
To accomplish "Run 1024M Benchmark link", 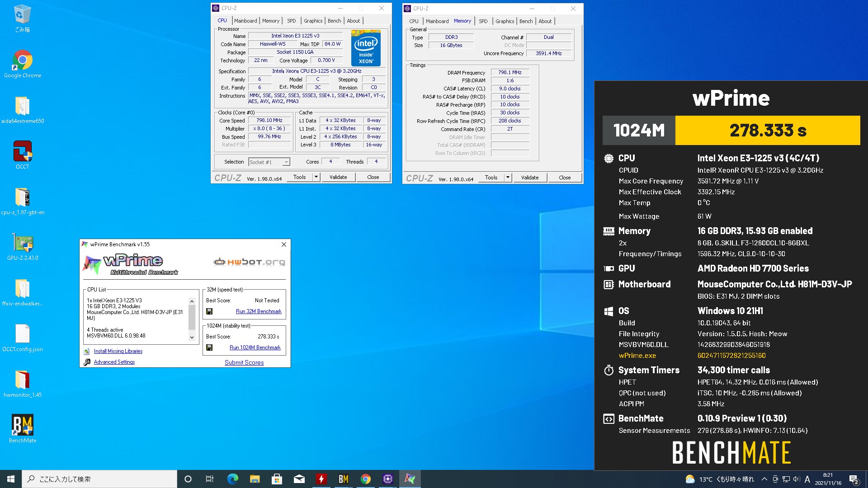I will 255,347.
